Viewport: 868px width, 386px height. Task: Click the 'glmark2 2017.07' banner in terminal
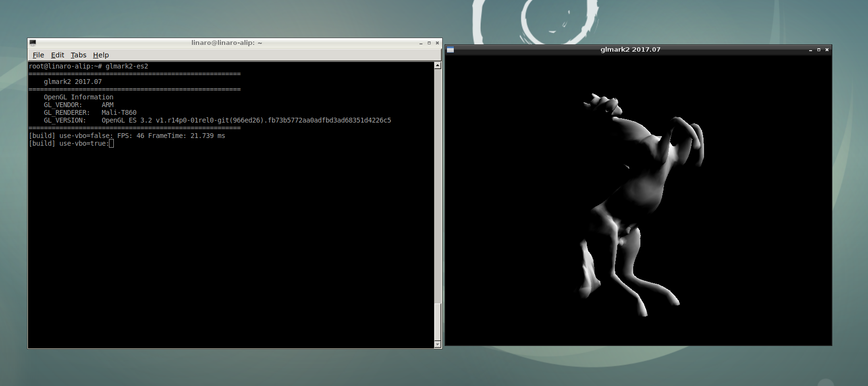tap(73, 82)
